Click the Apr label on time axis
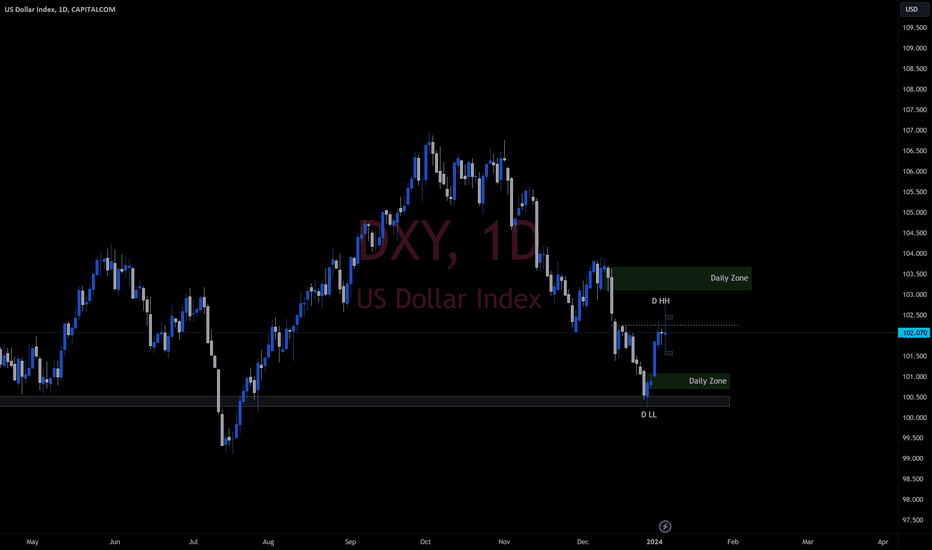This screenshot has height=550, width=932. point(883,542)
